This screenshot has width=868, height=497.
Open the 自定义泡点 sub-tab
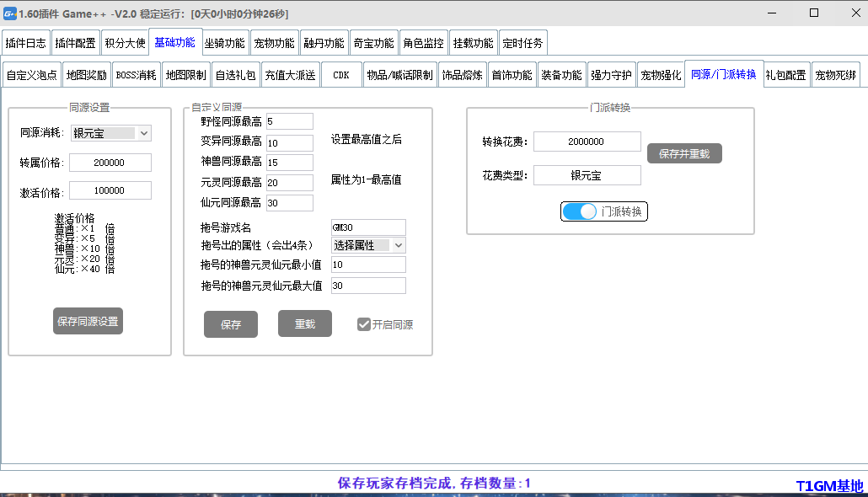[x=31, y=75]
